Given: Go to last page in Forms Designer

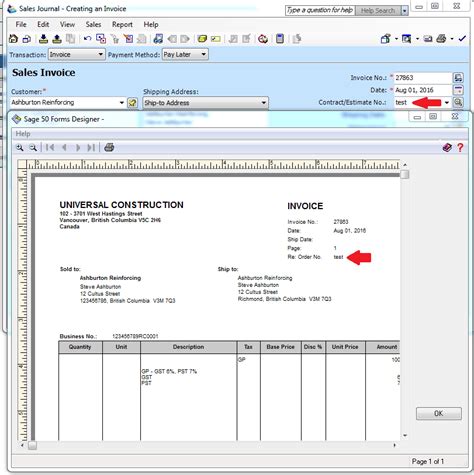Looking at the screenshot, I should 91,147.
